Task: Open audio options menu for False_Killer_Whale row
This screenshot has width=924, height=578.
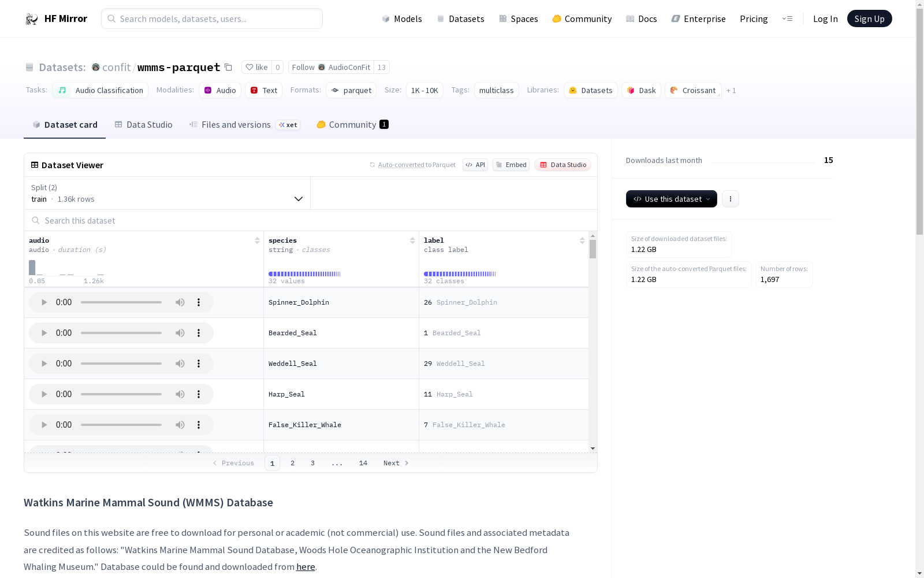Action: coord(199,425)
